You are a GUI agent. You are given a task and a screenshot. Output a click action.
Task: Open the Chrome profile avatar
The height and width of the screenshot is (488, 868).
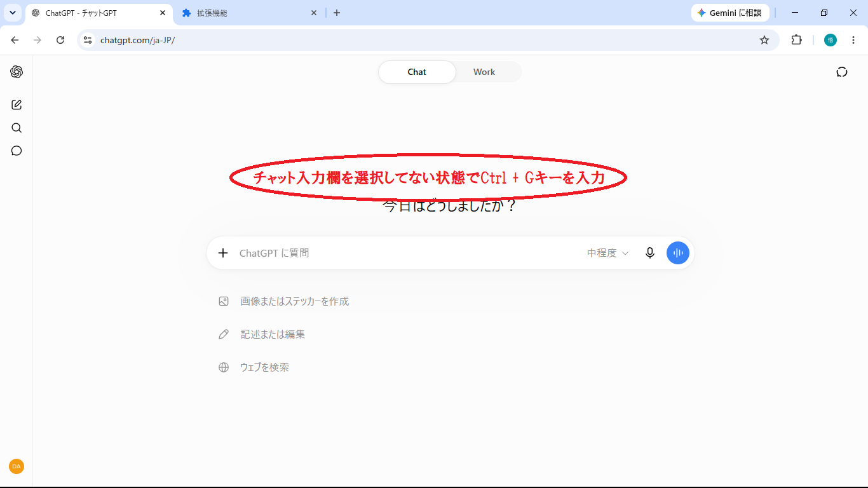click(831, 40)
